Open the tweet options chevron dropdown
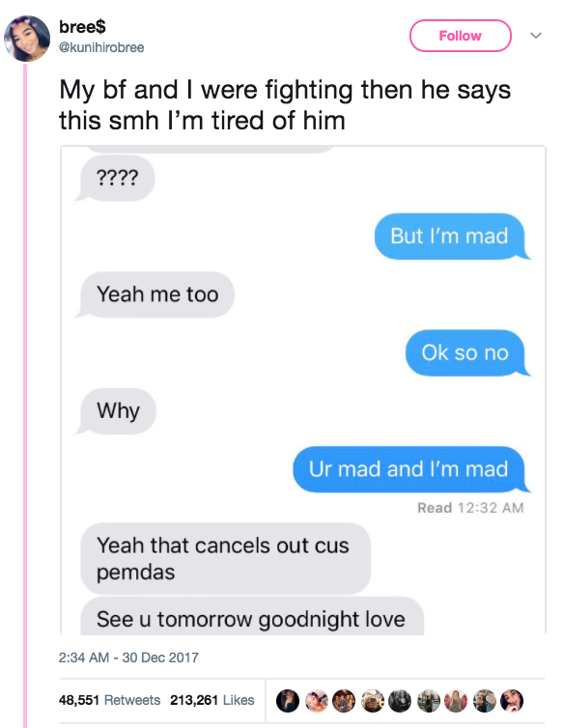 click(536, 36)
